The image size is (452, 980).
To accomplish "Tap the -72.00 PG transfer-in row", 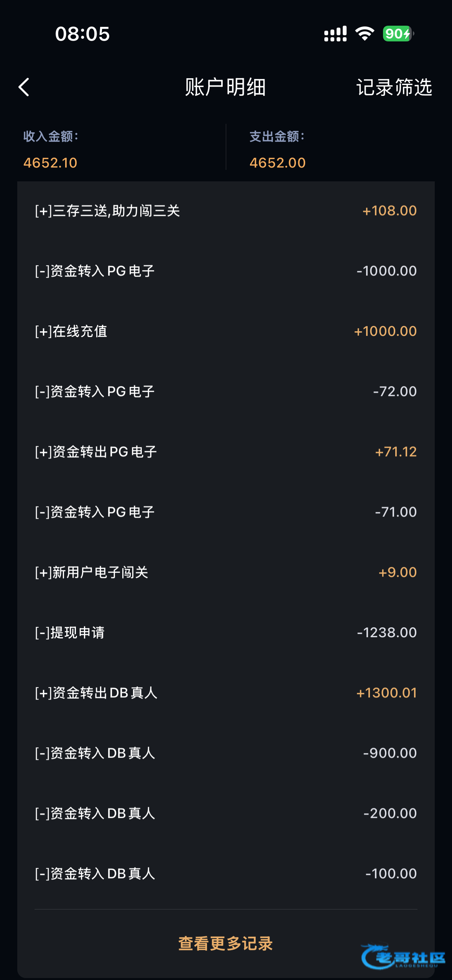I will pos(225,391).
